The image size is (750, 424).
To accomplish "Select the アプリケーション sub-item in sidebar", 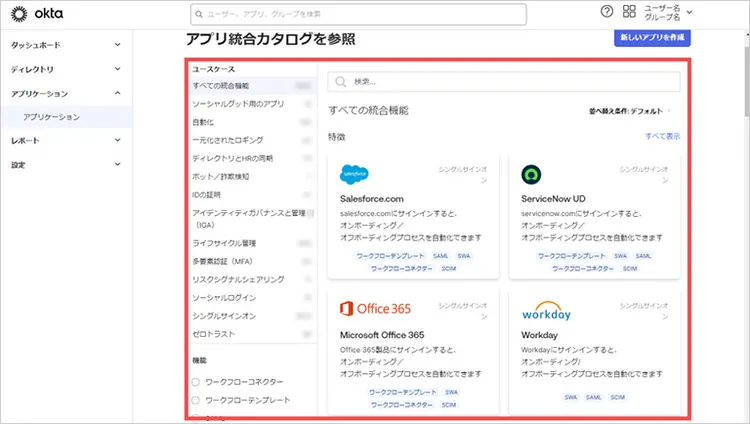I will (52, 117).
